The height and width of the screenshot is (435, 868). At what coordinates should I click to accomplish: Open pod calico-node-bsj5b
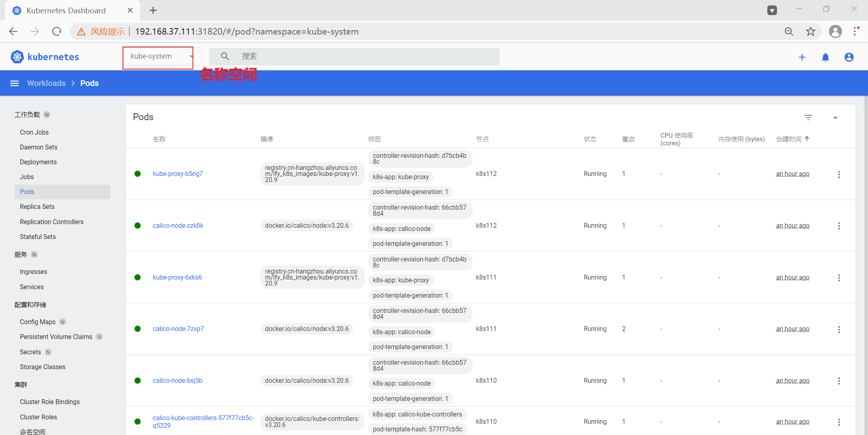[x=177, y=380]
